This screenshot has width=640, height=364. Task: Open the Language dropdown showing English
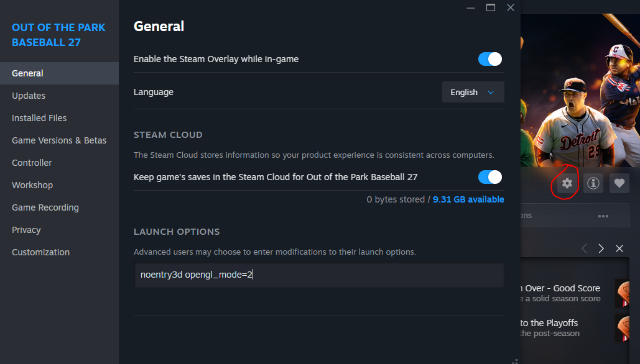click(473, 92)
